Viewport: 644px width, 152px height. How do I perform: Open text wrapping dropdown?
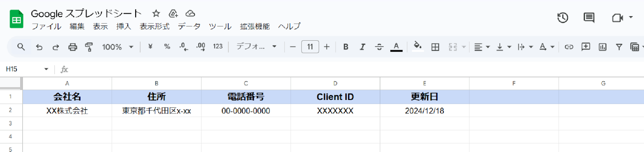point(525,47)
